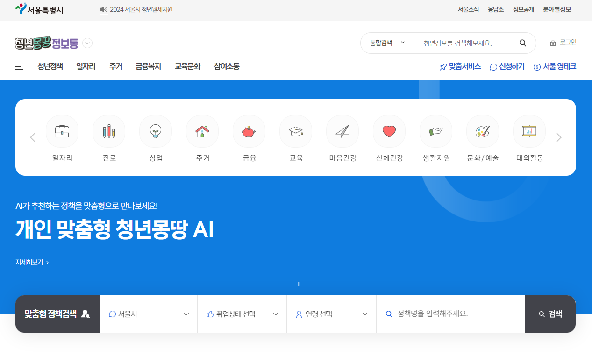
Task: Open the 분야별정보 top link
Action: point(557,9)
